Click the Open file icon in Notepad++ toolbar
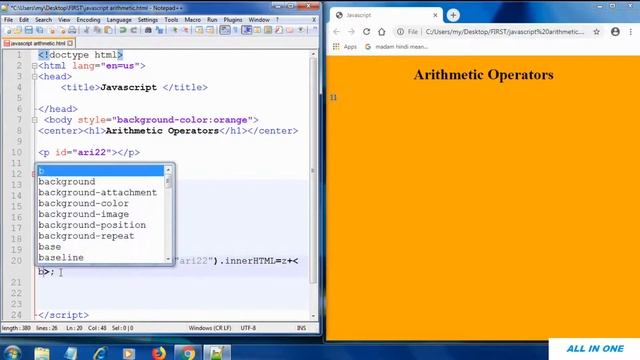640x360 pixels. coord(18,30)
